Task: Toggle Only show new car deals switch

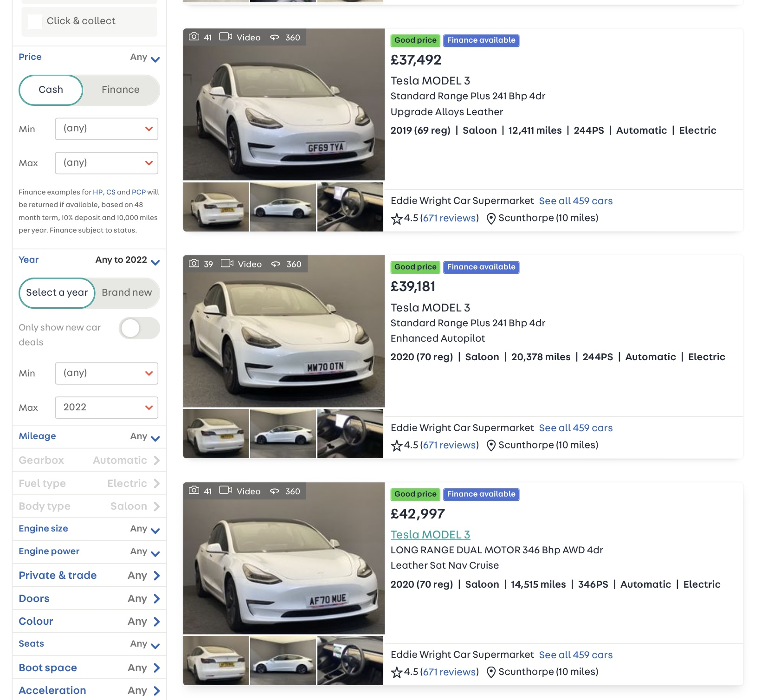Action: tap(139, 329)
